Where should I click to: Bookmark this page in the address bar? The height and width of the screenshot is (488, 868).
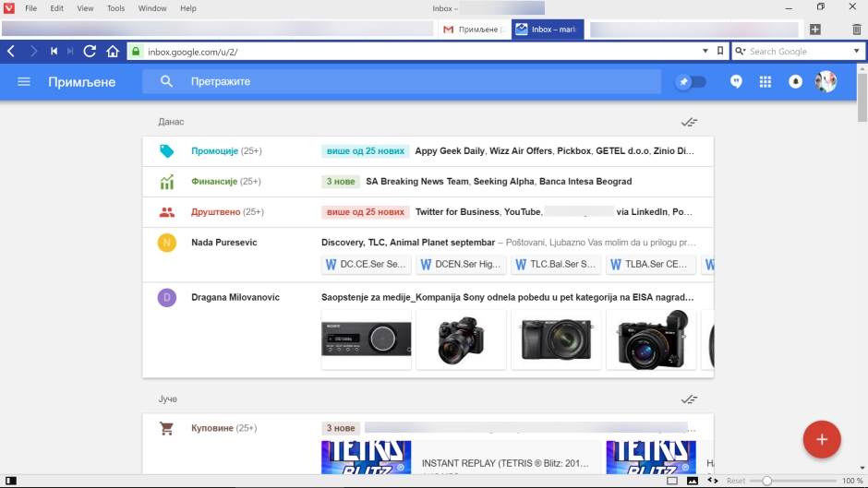[720, 52]
